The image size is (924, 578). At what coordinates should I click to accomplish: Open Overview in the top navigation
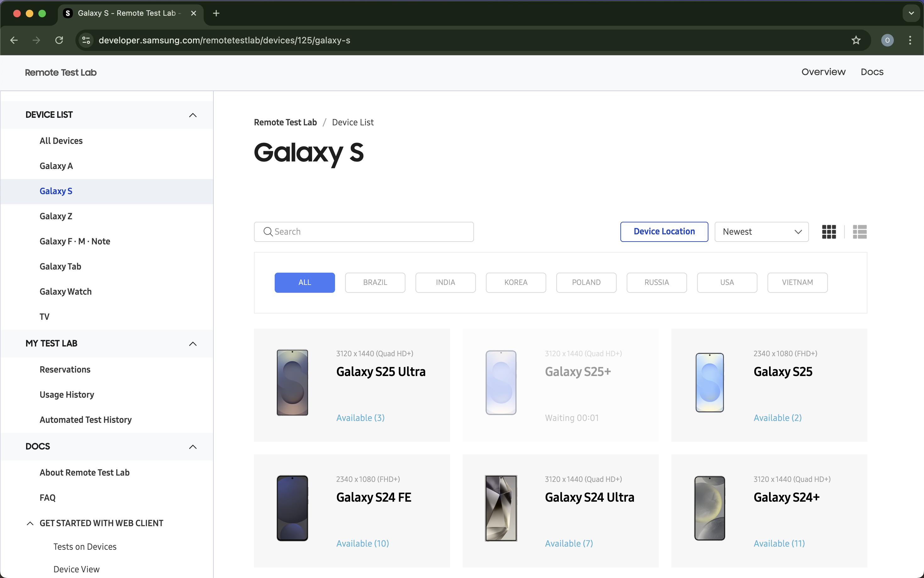tap(823, 72)
